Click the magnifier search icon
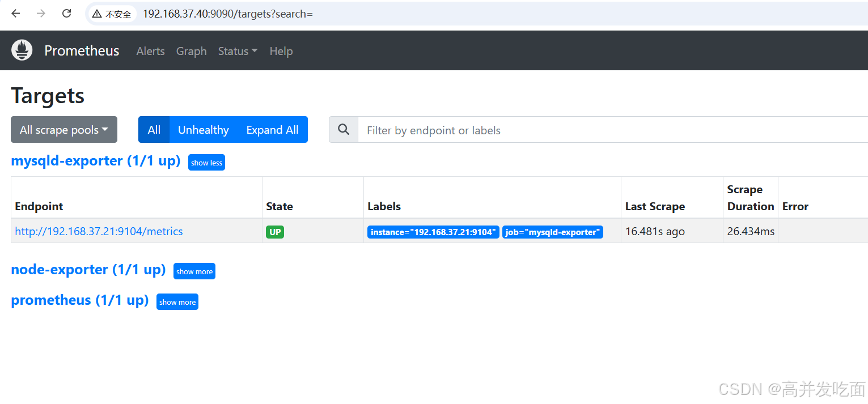 point(344,130)
